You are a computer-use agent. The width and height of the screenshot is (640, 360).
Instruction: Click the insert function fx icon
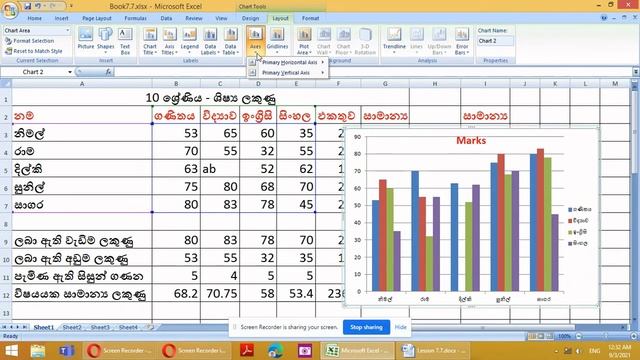[x=108, y=72]
